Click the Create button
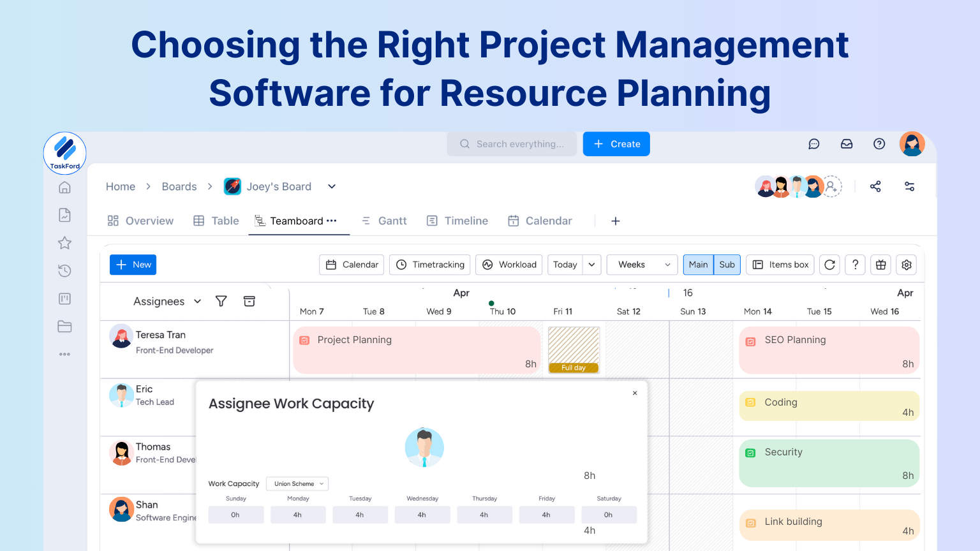 pos(616,144)
